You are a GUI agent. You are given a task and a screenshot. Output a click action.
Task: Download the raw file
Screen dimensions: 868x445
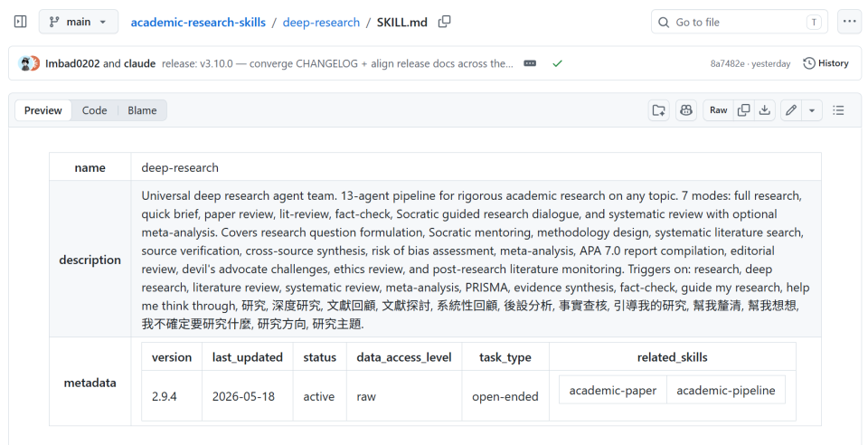(x=765, y=110)
